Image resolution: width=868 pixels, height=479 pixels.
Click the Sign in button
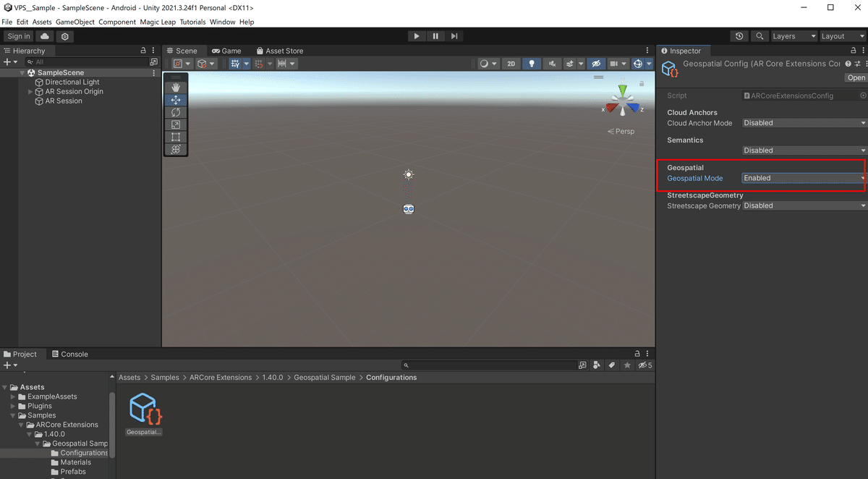[x=19, y=35]
